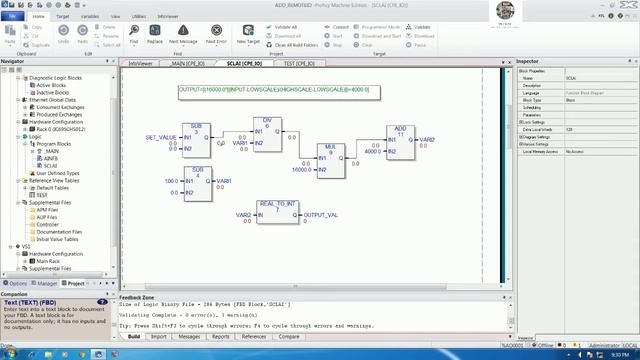Viewport: 640px width, 360px height.
Task: Click the Programmer Mode icon
Action: click(356, 27)
